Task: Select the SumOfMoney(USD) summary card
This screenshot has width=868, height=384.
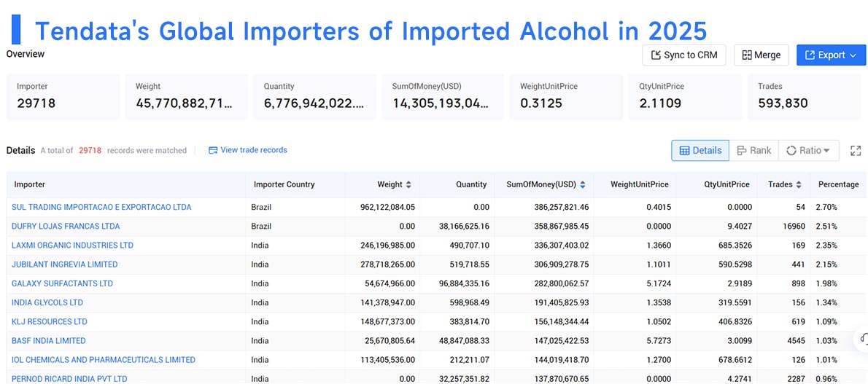Action: 443,96
